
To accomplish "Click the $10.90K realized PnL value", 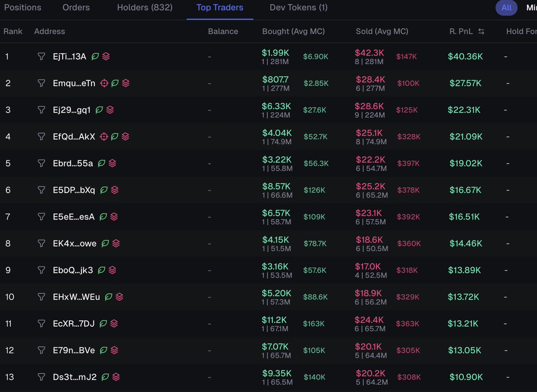I will click(465, 377).
